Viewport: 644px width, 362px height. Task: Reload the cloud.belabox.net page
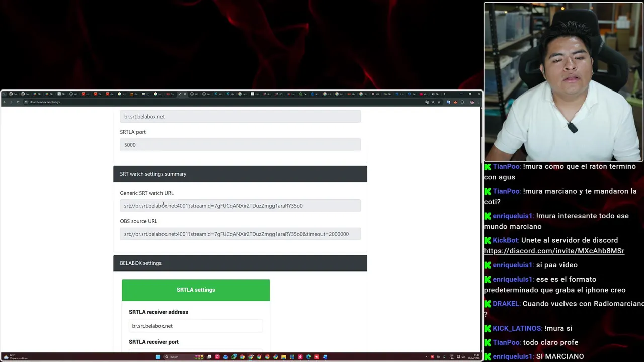(x=18, y=102)
